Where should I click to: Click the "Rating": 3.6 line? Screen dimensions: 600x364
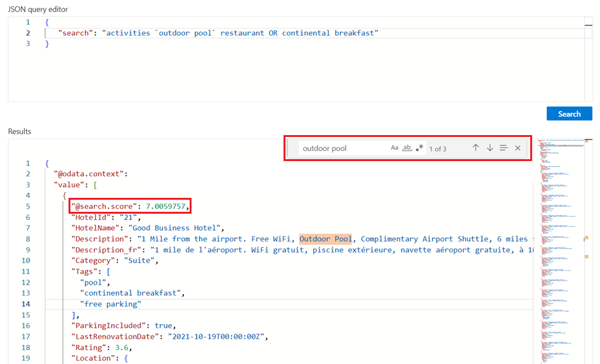click(x=101, y=348)
